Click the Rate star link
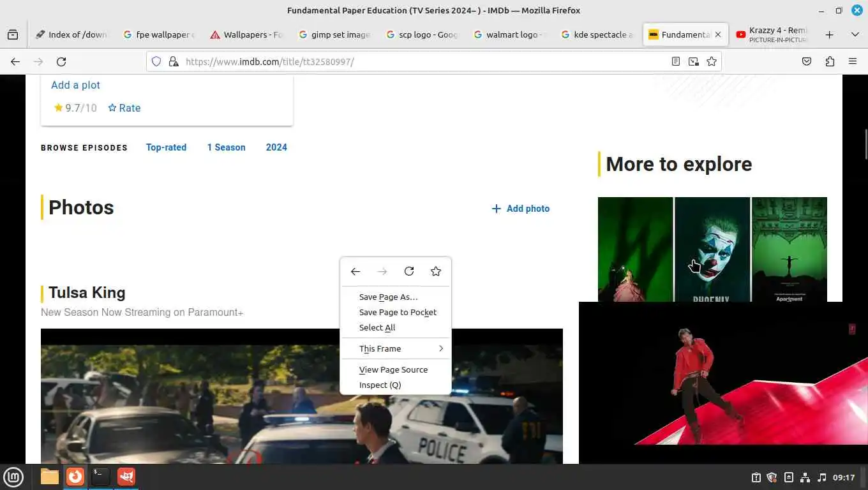The width and height of the screenshot is (868, 490). tap(124, 108)
